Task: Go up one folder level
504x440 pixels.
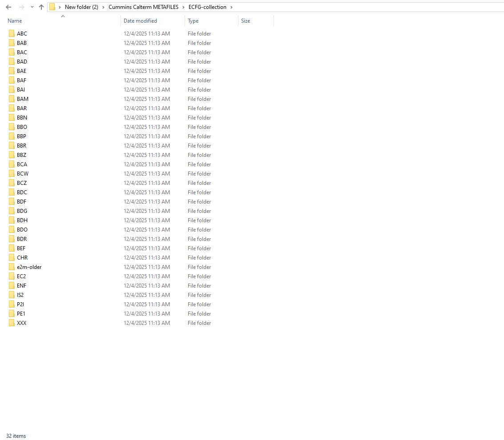Action: point(41,7)
